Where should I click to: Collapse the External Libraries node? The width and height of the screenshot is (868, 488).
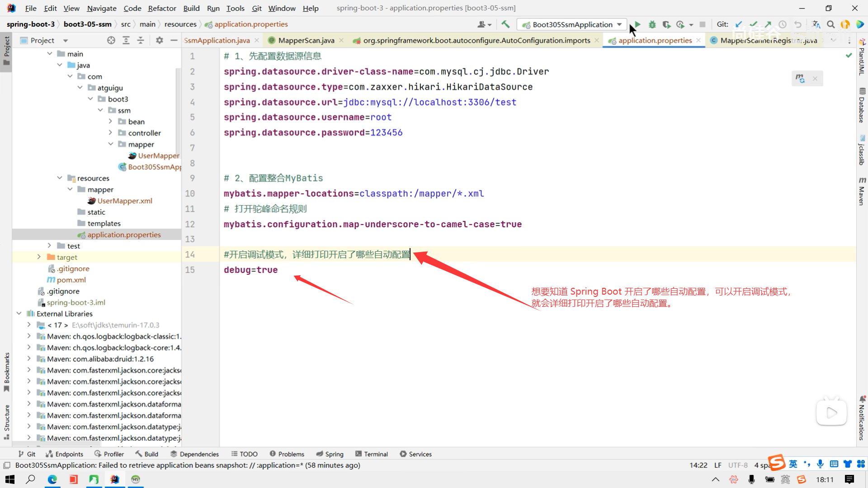[19, 314]
